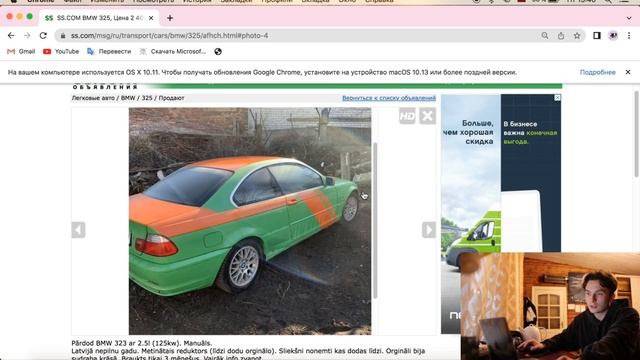
Task: Open the Перевести bookmark
Action: coord(109,51)
